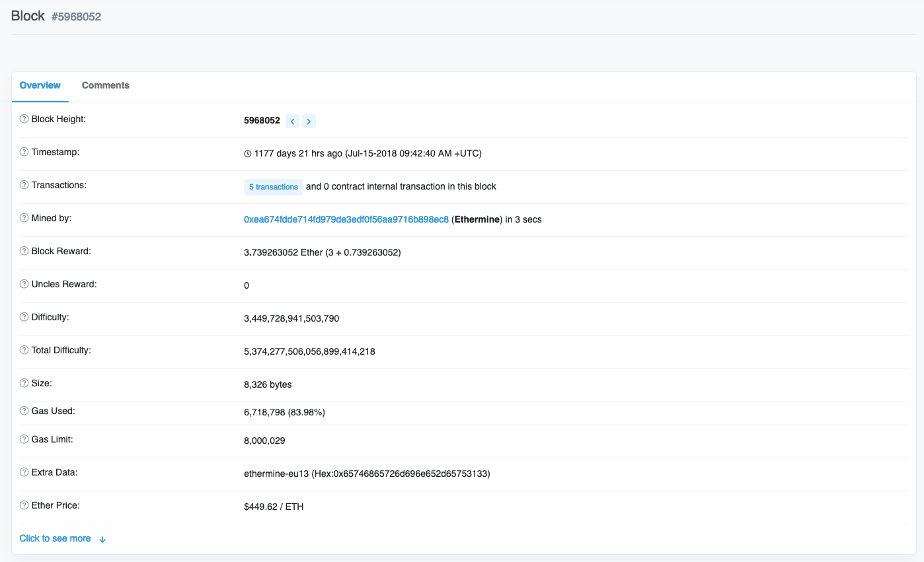Click help icon beside Block Height
The height and width of the screenshot is (562, 924).
24,120
